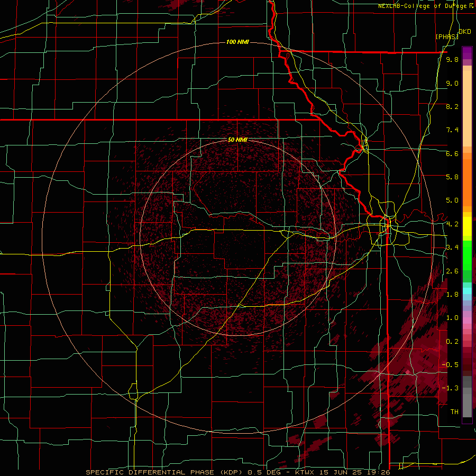Click the "7.4" legend value
476x476 pixels.
point(452,130)
